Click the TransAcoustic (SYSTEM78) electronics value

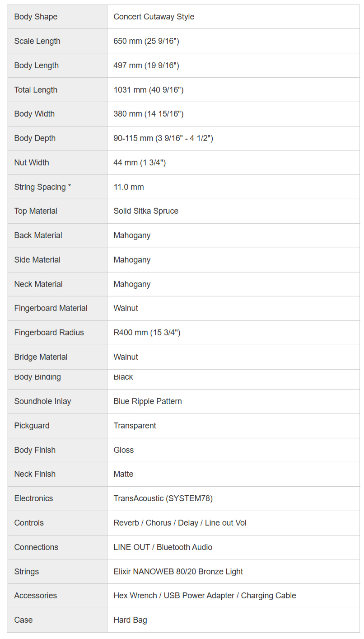coord(163,498)
